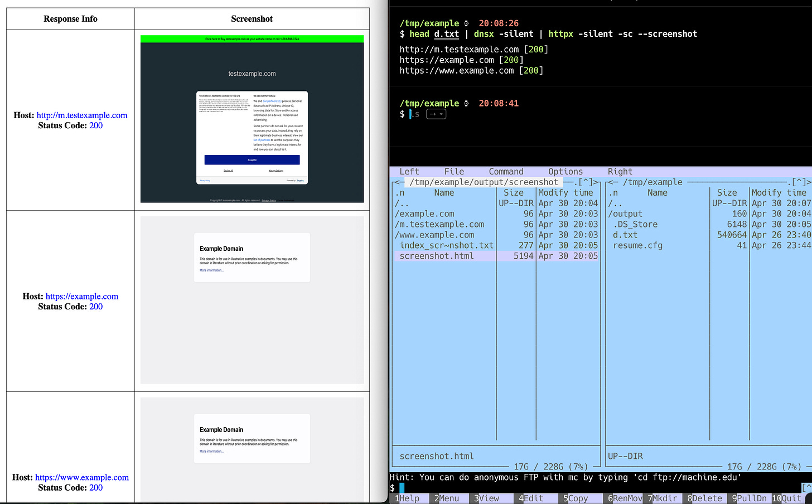This screenshot has height=504, width=812.
Task: Click the [^] history list in right panel
Action: click(798, 182)
